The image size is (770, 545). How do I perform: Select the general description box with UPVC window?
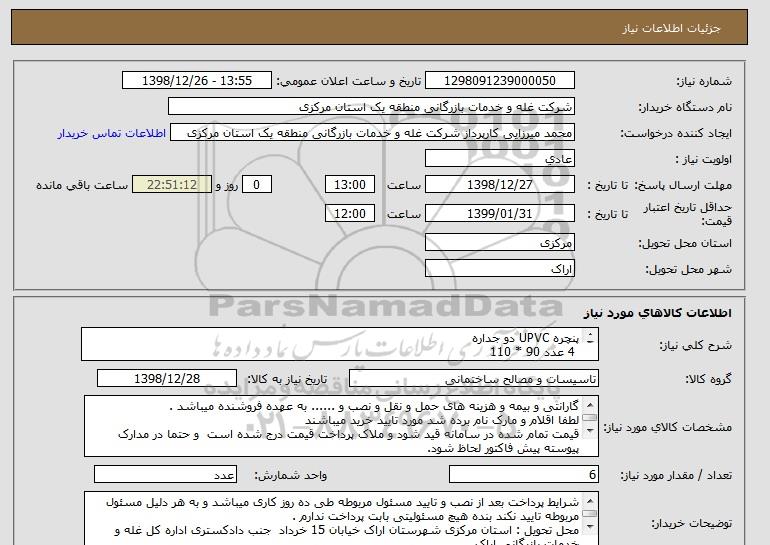click(x=340, y=344)
